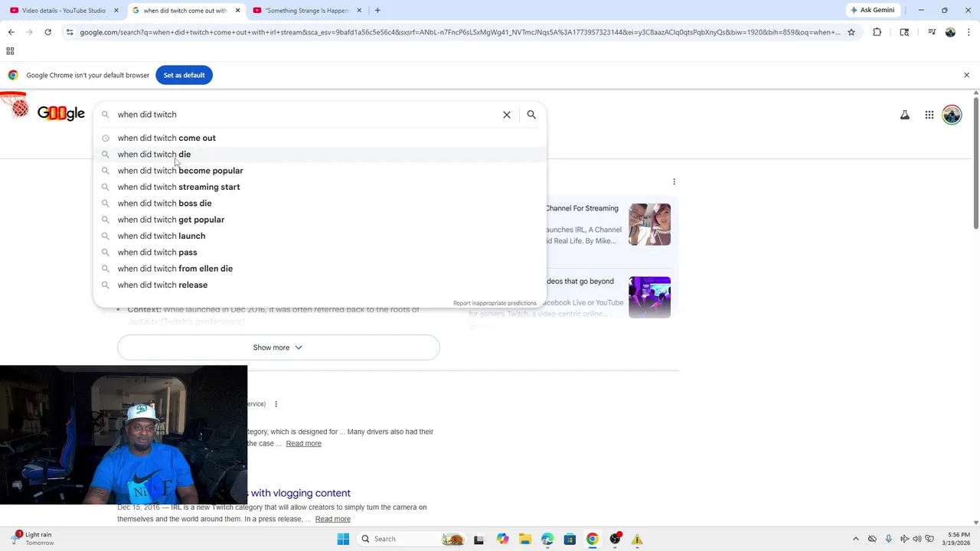Open the 'with vlogging content' result title
Screen dimensions: 980x551
tap(300, 493)
